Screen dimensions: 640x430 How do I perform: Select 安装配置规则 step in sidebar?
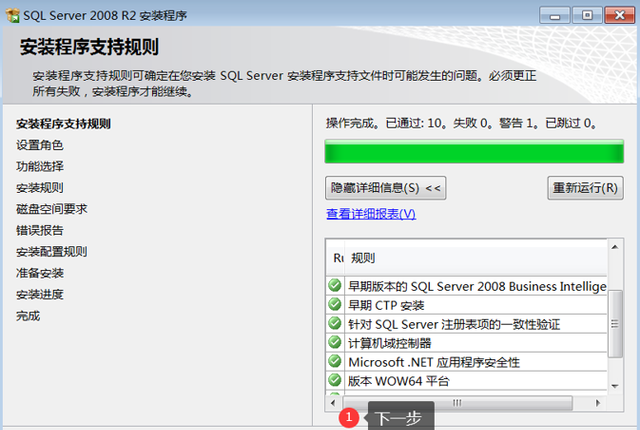click(51, 252)
